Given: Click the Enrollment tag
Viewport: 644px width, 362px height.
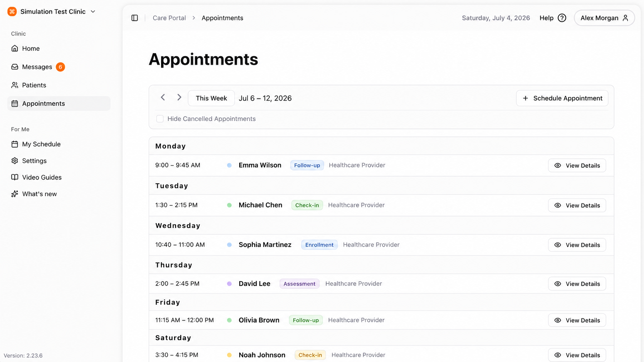Looking at the screenshot, I should click(319, 245).
